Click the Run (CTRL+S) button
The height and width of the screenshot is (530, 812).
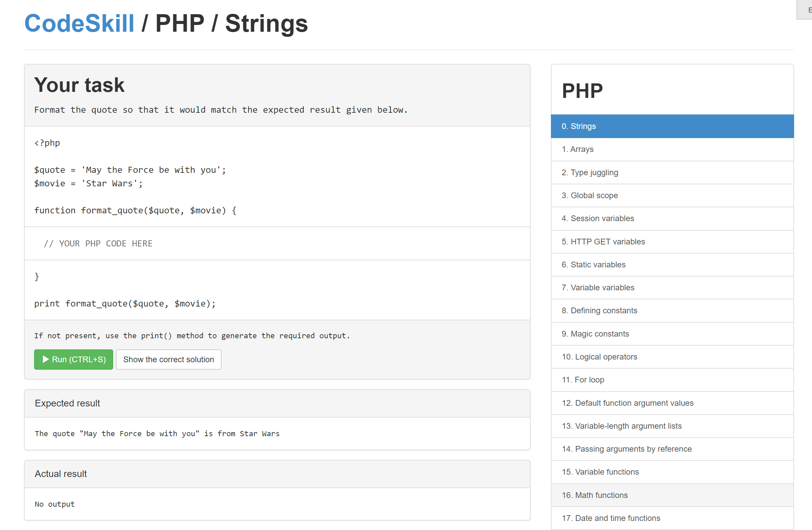click(x=73, y=359)
